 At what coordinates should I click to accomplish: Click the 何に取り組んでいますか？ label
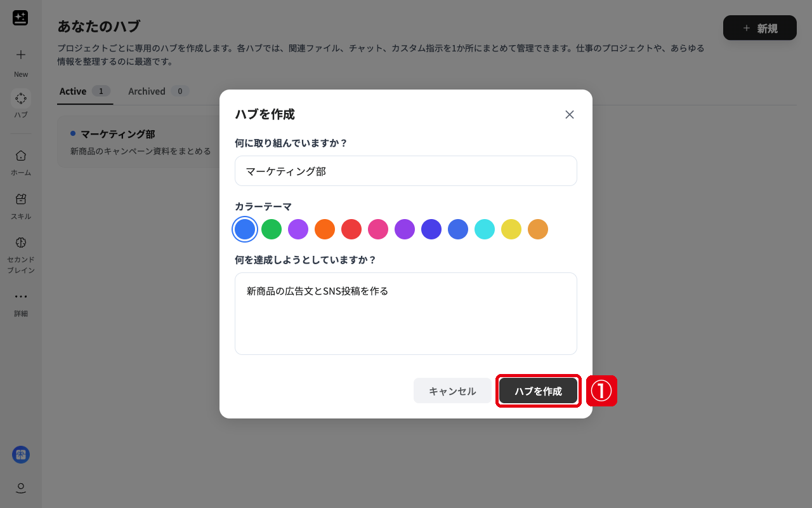pyautogui.click(x=291, y=143)
